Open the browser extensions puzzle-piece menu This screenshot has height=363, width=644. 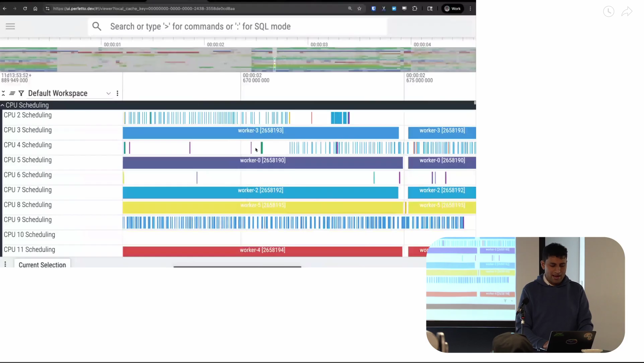click(x=415, y=9)
